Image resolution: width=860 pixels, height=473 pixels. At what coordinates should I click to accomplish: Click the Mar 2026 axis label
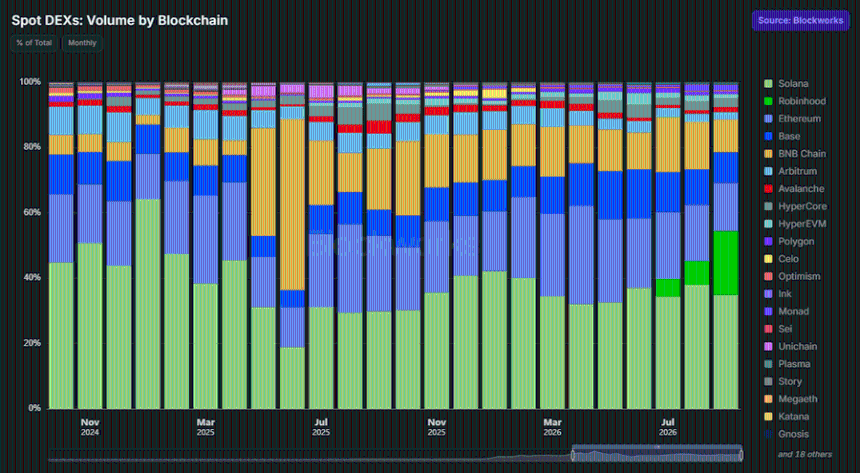[x=552, y=427]
